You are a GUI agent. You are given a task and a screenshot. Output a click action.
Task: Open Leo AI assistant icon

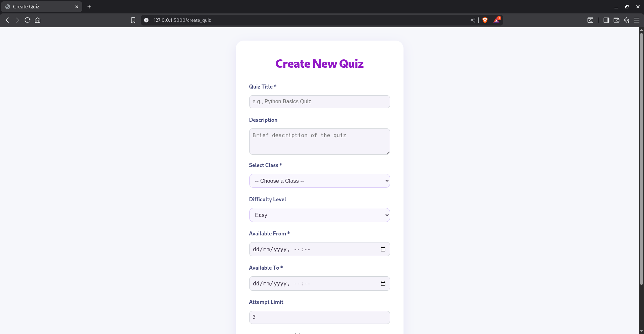626,20
